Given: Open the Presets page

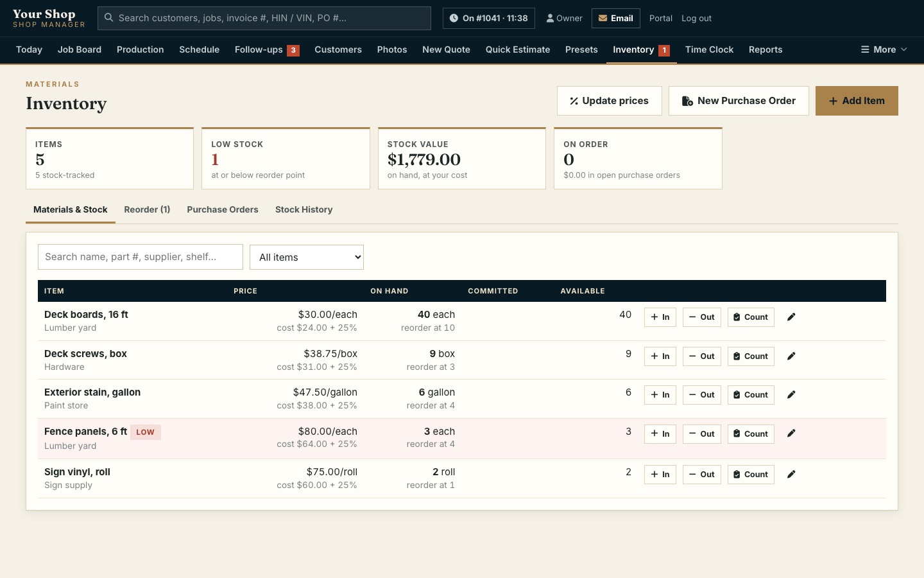Looking at the screenshot, I should pos(581,49).
